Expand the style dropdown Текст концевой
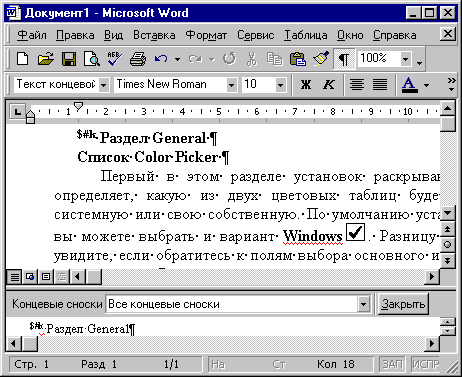Viewport: 462px width, 377px height. pos(104,85)
